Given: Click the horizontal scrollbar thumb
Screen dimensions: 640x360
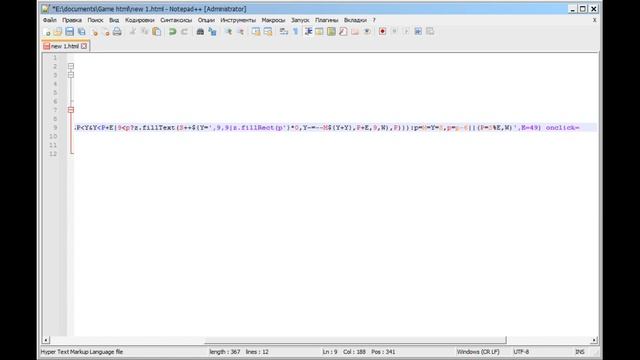Looking at the screenshot, I should 355,340.
